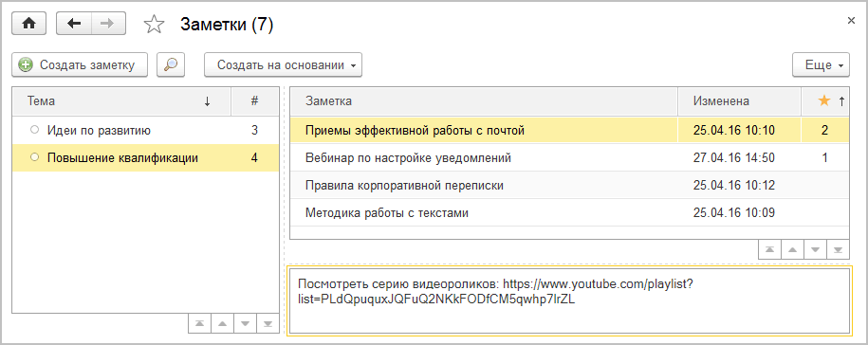
Task: Click bullet icon beside Идеи по развитию
Action: [35, 131]
